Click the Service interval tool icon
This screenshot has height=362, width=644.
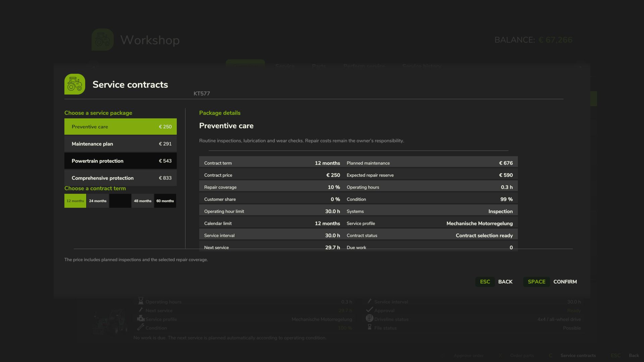[369, 301]
